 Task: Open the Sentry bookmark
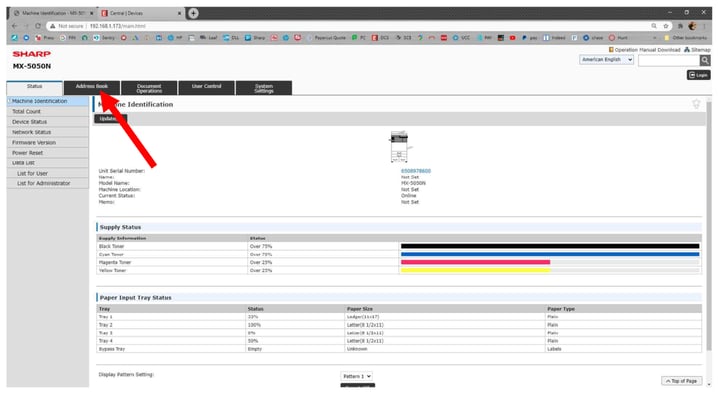point(104,38)
